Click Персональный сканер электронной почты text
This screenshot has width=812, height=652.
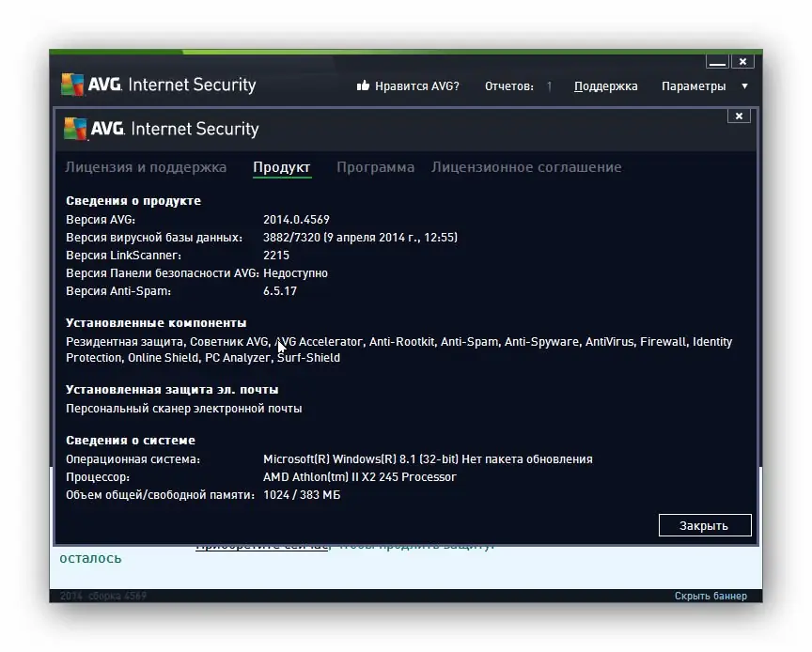(x=184, y=409)
